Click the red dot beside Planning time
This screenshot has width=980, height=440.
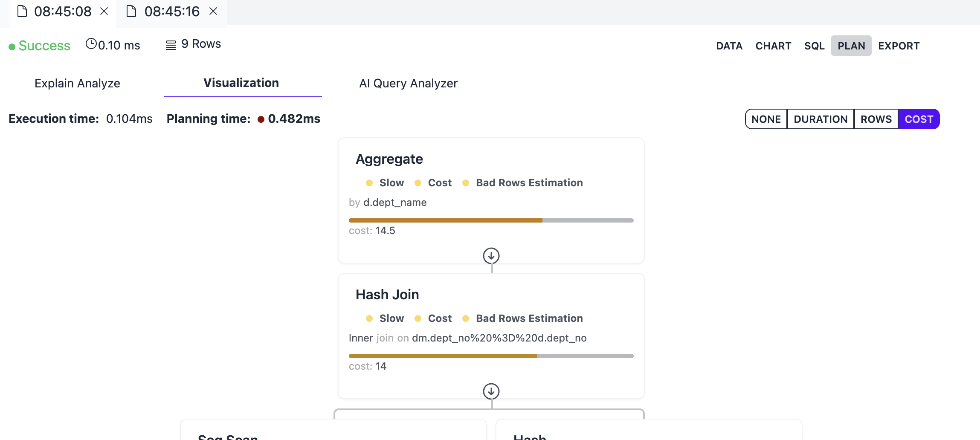(x=261, y=119)
